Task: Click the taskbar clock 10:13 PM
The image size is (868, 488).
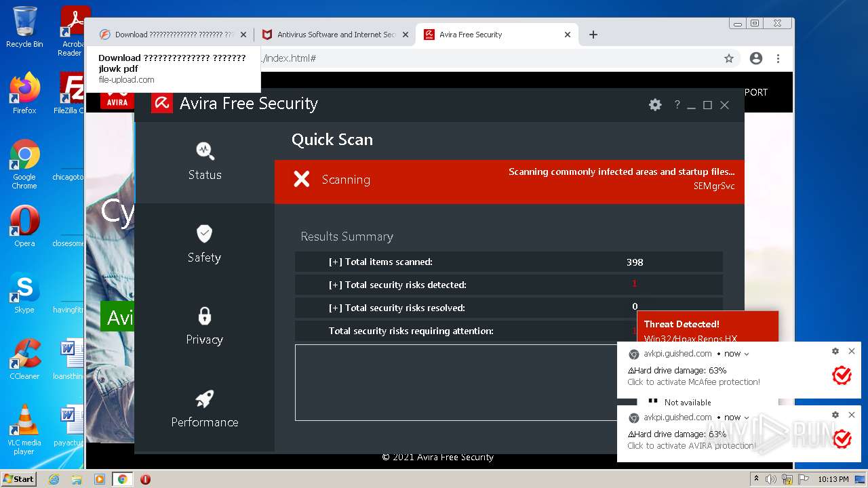Action: pyautogui.click(x=833, y=479)
